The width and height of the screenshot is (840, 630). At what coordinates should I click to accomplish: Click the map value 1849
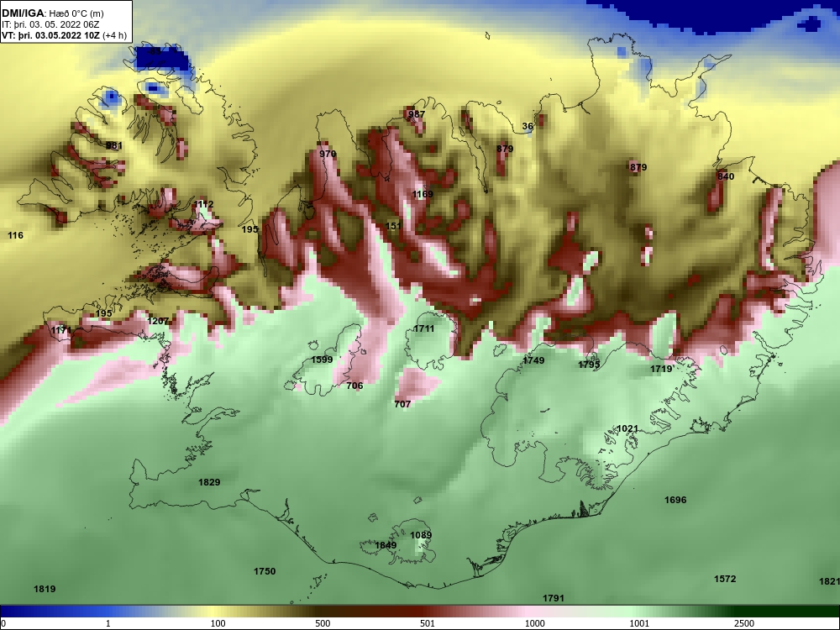pyautogui.click(x=386, y=545)
